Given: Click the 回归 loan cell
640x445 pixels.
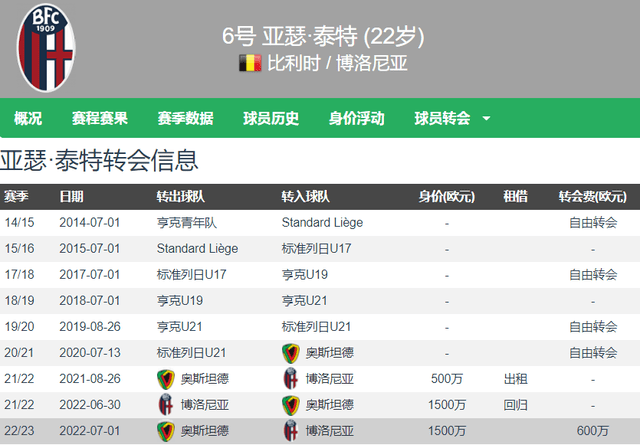Looking at the screenshot, I should pyautogui.click(x=516, y=405).
